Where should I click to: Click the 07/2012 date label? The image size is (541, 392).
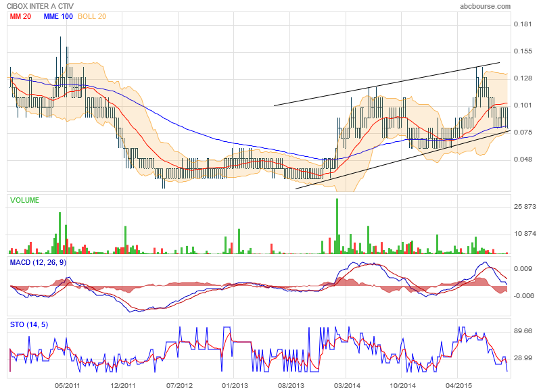point(179,385)
